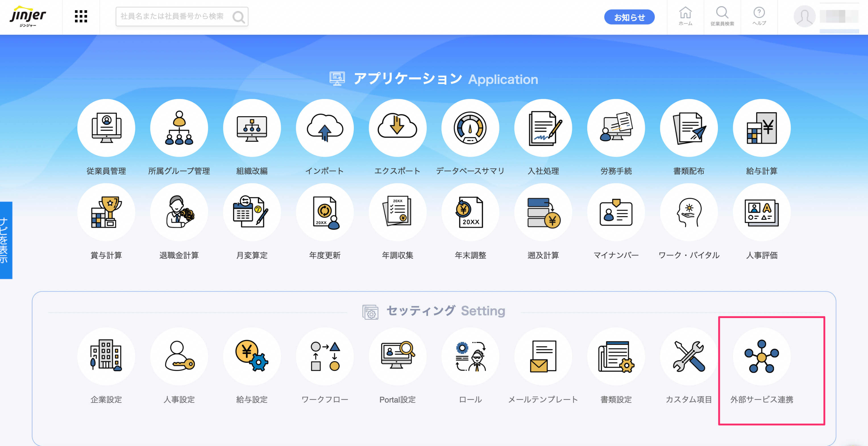Open データベースサマリ dashboard gauge app
The width and height of the screenshot is (868, 446).
click(x=470, y=128)
